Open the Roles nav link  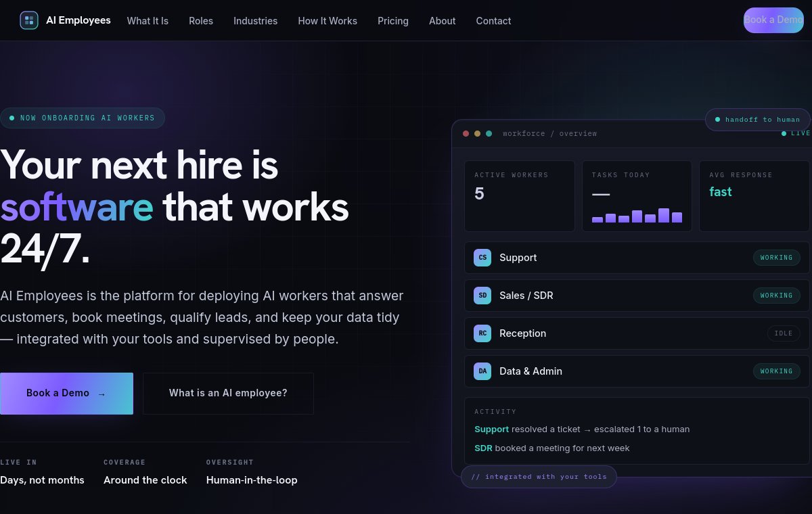(x=201, y=21)
